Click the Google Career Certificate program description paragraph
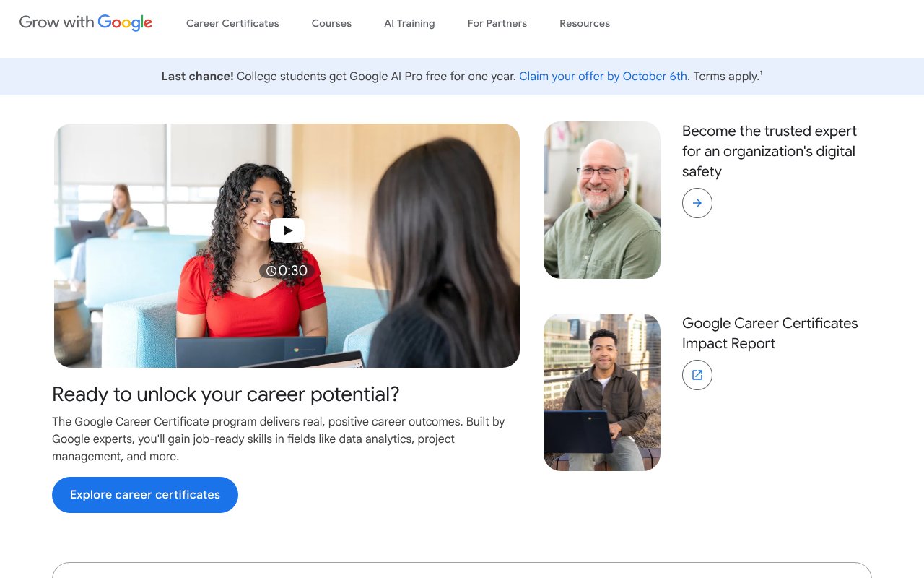The width and height of the screenshot is (924, 578). click(278, 439)
